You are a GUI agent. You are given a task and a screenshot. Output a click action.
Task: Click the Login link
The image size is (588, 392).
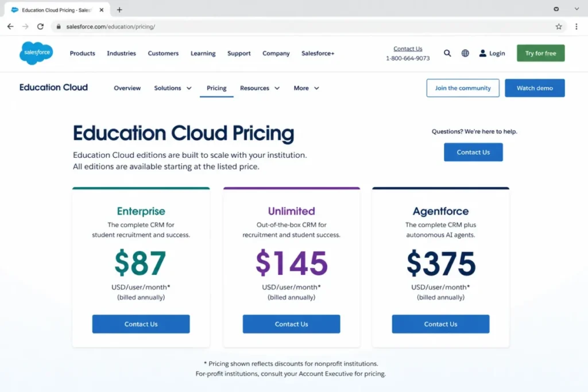point(492,53)
